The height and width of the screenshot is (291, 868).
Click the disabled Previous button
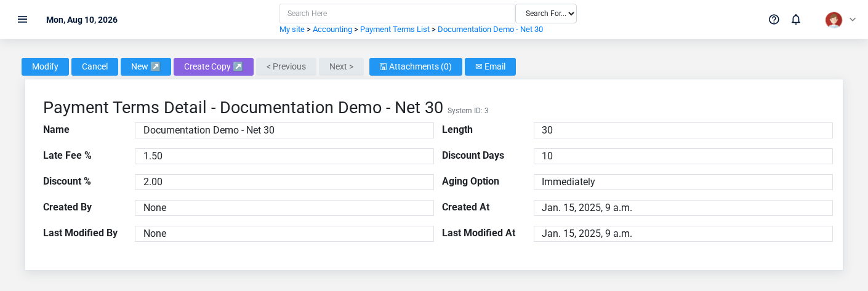[286, 66]
